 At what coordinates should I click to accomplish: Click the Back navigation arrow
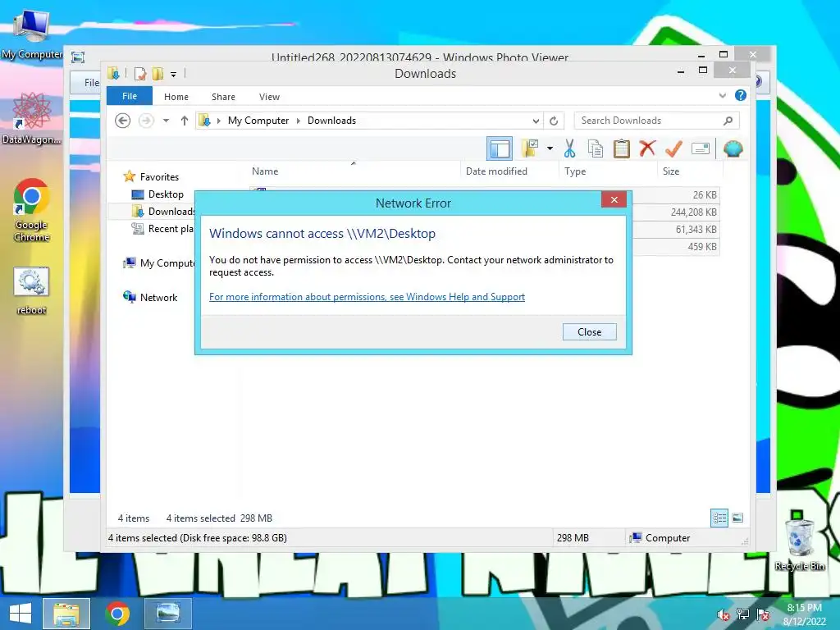[123, 121]
